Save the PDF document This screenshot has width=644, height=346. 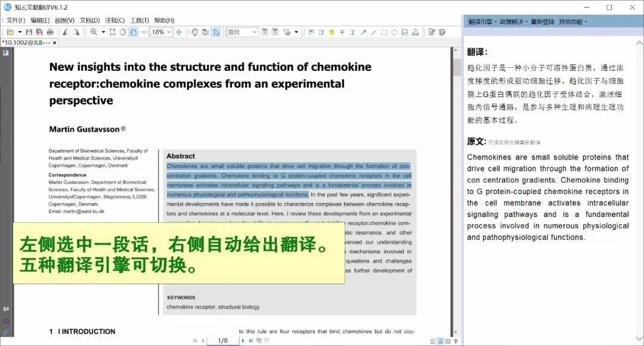coord(30,32)
